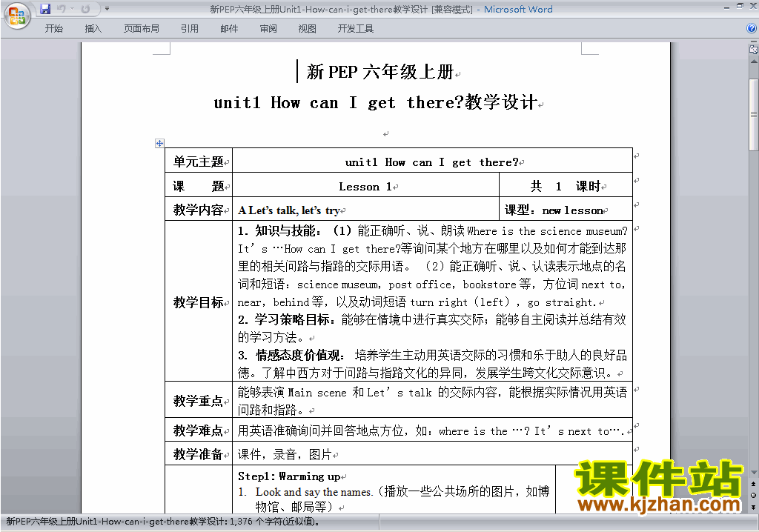Click the '1. 知识与技能' bold heading
Viewport: 759px width, 532px height.
pos(279,231)
